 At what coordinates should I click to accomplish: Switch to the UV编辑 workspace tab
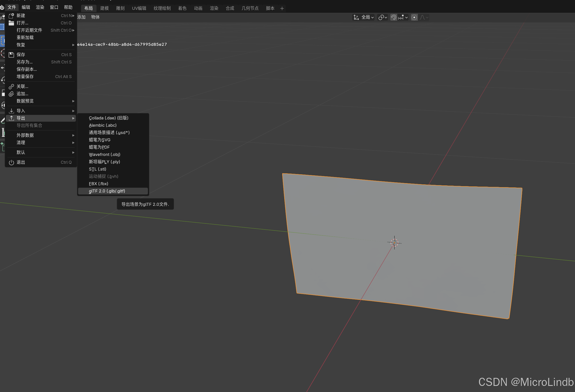(x=139, y=8)
